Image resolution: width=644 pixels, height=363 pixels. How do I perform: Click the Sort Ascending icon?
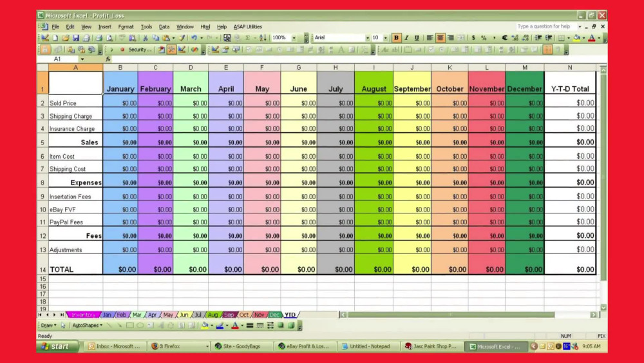point(263,38)
